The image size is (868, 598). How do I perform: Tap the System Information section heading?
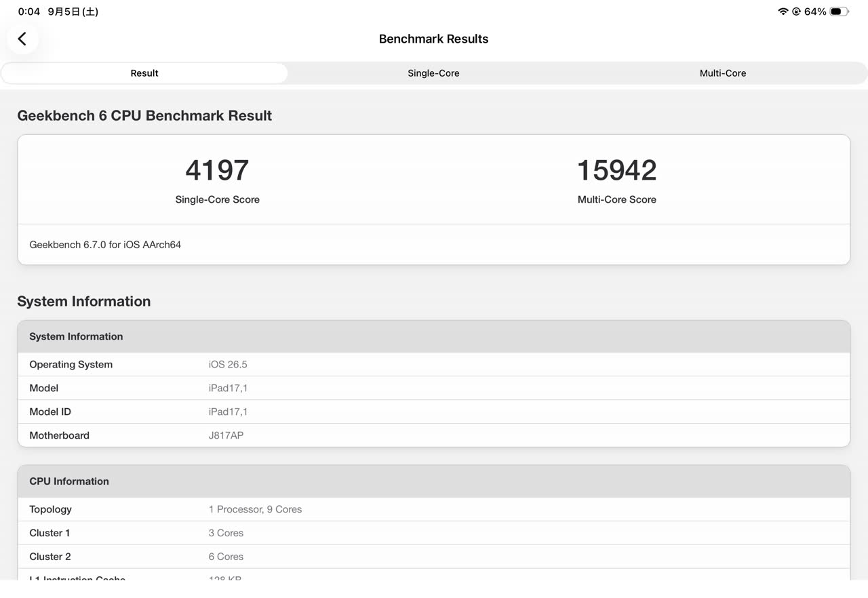(84, 302)
